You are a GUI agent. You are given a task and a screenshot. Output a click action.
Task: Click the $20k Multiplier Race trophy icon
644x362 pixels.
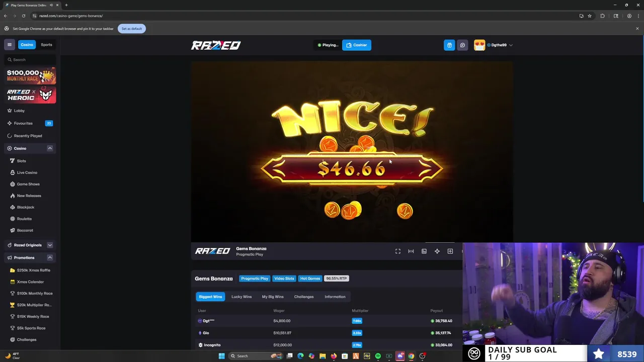coord(13,305)
